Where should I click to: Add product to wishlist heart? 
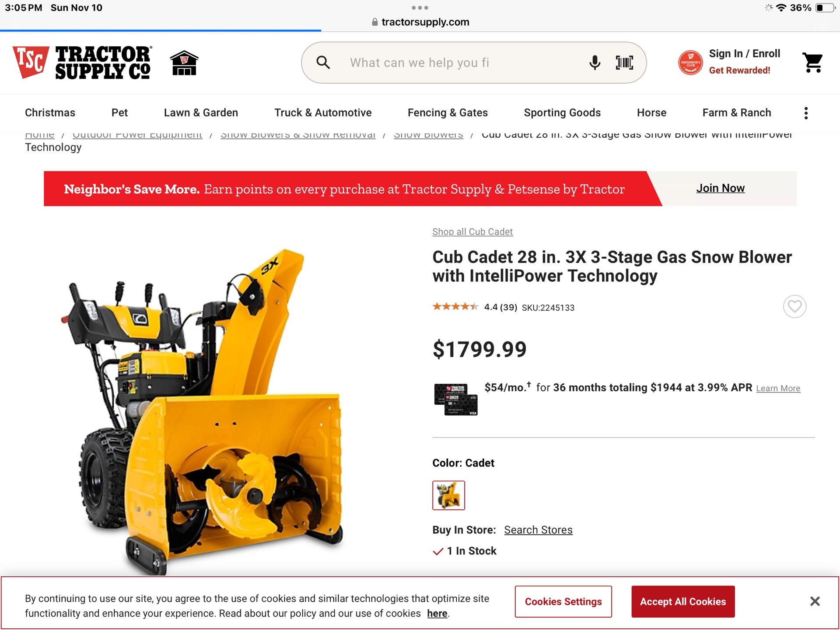pyautogui.click(x=794, y=306)
